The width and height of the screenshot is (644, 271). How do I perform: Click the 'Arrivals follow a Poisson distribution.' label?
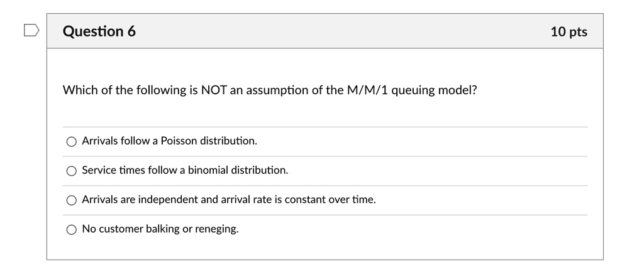coord(169,141)
